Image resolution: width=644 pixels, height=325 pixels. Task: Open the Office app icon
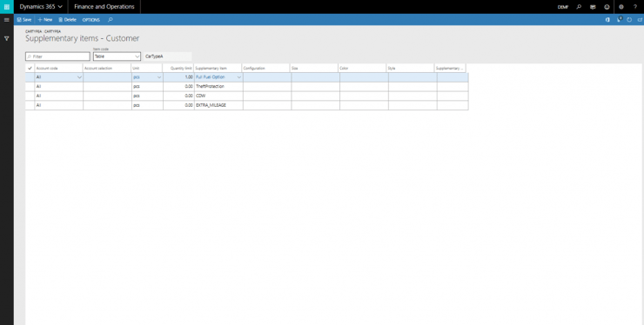[x=607, y=20]
